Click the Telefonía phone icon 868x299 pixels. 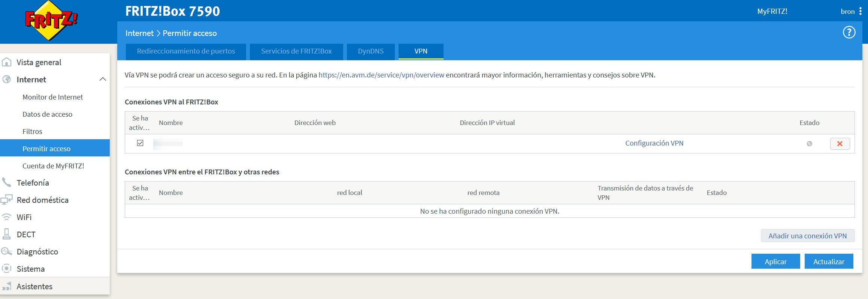(x=7, y=183)
